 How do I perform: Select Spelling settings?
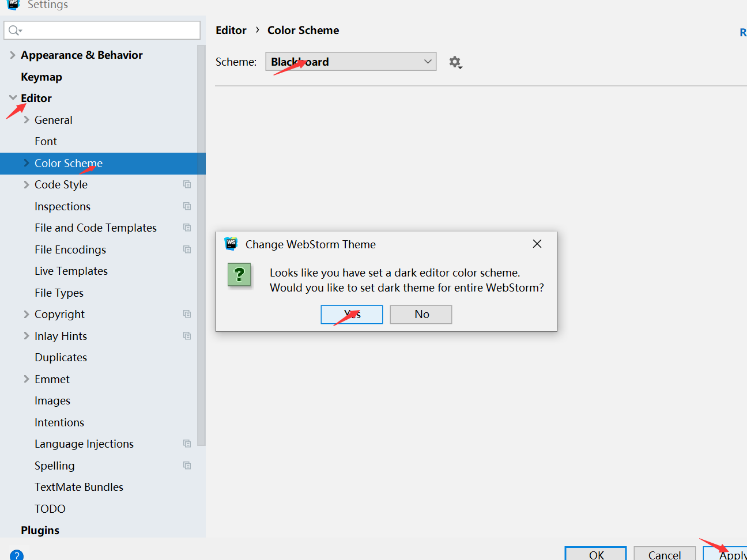(x=55, y=466)
